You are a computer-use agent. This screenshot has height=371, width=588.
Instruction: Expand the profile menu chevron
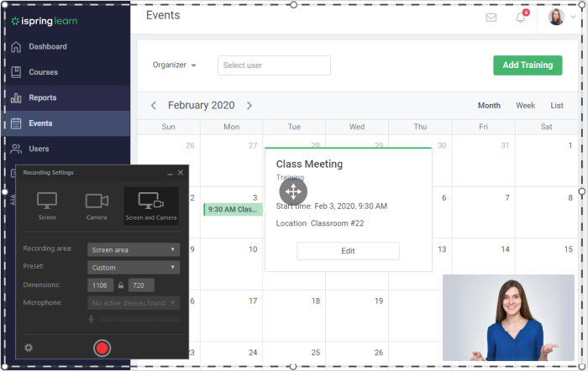click(x=574, y=17)
